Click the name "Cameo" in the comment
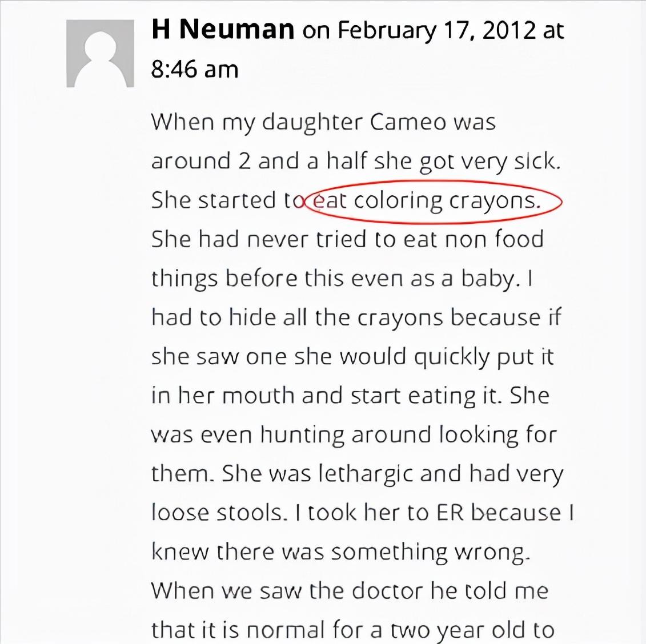Screen dimensions: 646x644 pyautogui.click(x=407, y=122)
